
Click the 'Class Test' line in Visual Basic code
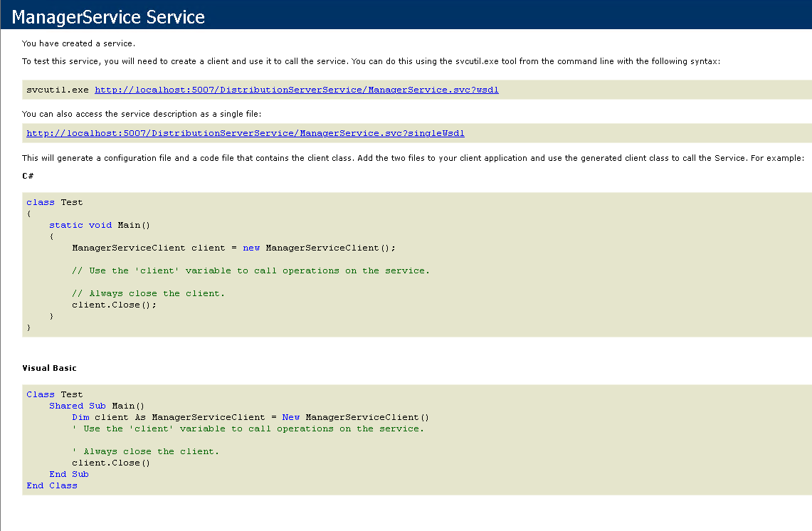pyautogui.click(x=55, y=394)
